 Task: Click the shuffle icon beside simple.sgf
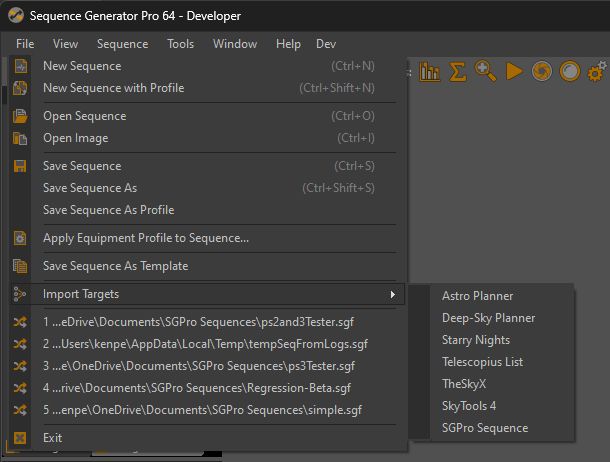20,410
